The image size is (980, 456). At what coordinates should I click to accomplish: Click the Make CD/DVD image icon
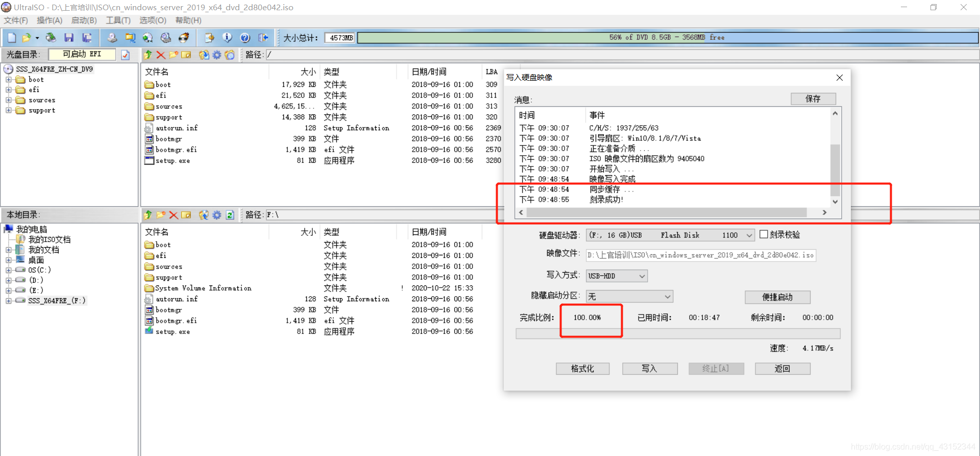[x=112, y=37]
